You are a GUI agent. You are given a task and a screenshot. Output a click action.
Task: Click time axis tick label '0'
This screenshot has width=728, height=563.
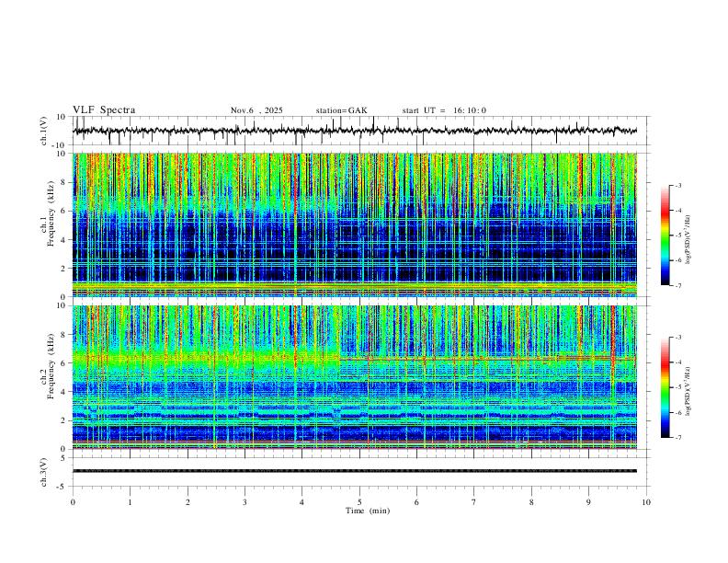[73, 502]
